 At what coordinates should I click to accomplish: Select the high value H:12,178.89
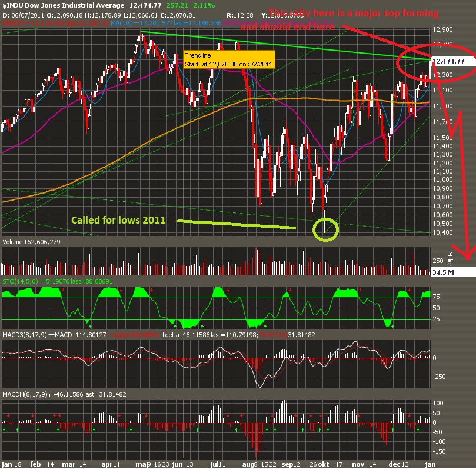coord(102,15)
